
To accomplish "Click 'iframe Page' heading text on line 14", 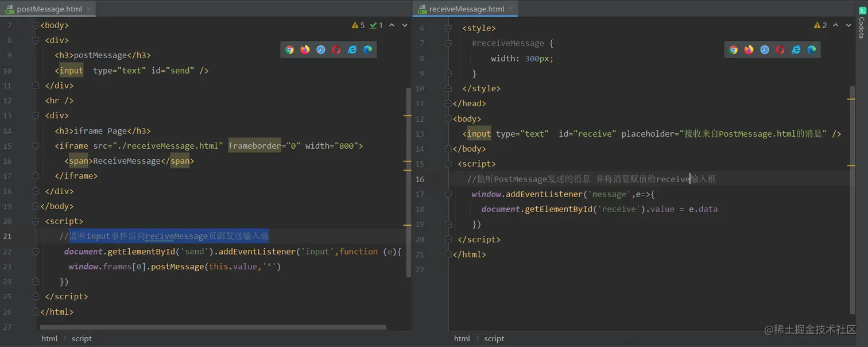I will pos(100,131).
